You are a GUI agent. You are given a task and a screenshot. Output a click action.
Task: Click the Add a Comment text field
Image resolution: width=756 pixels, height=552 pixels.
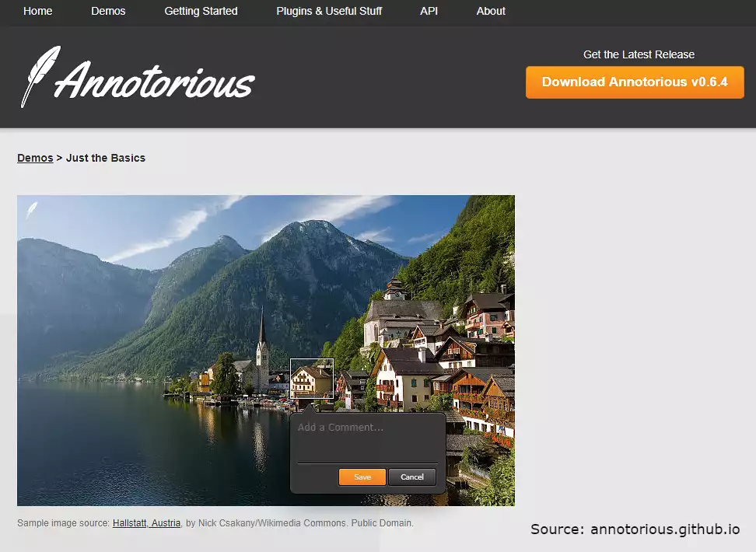coord(367,441)
